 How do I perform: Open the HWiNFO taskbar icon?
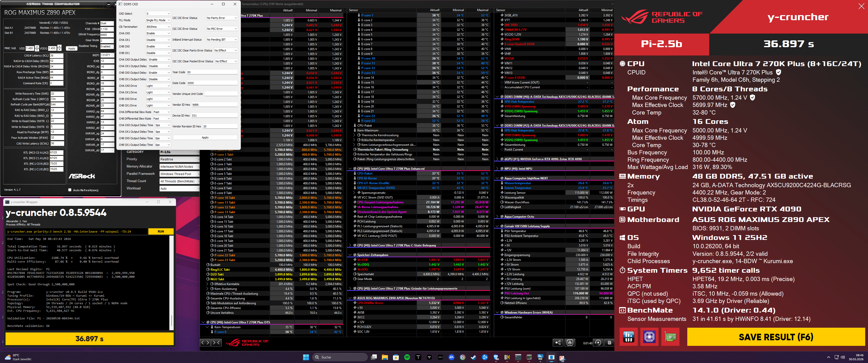540,357
